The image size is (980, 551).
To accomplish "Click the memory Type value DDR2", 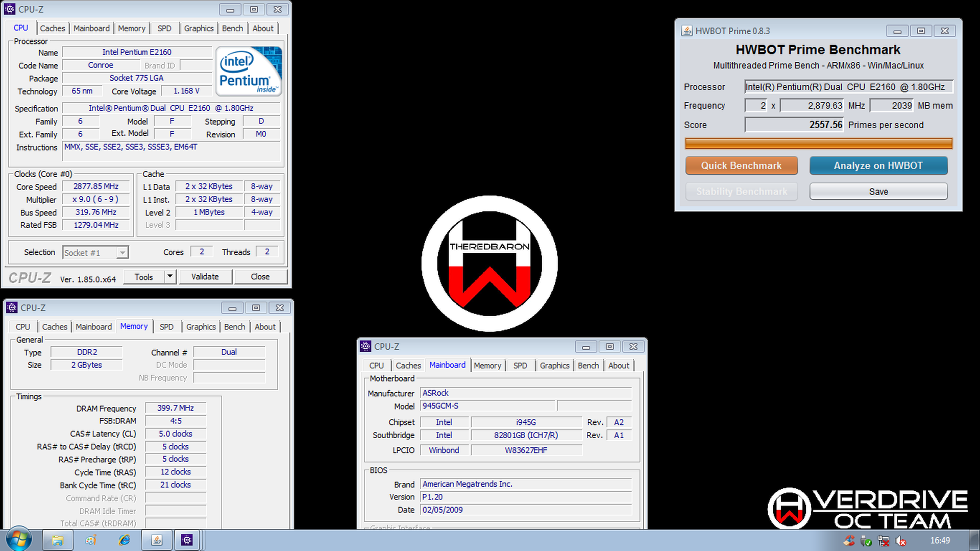I will [x=87, y=352].
